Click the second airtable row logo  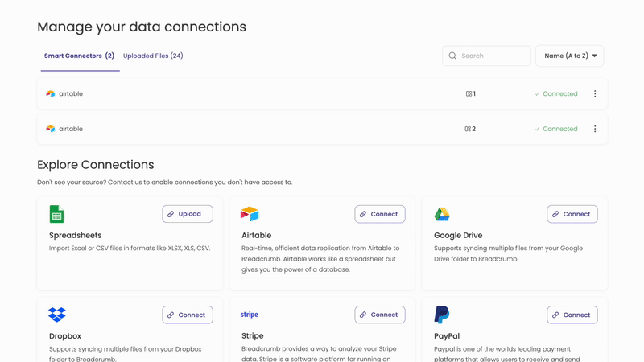point(51,129)
